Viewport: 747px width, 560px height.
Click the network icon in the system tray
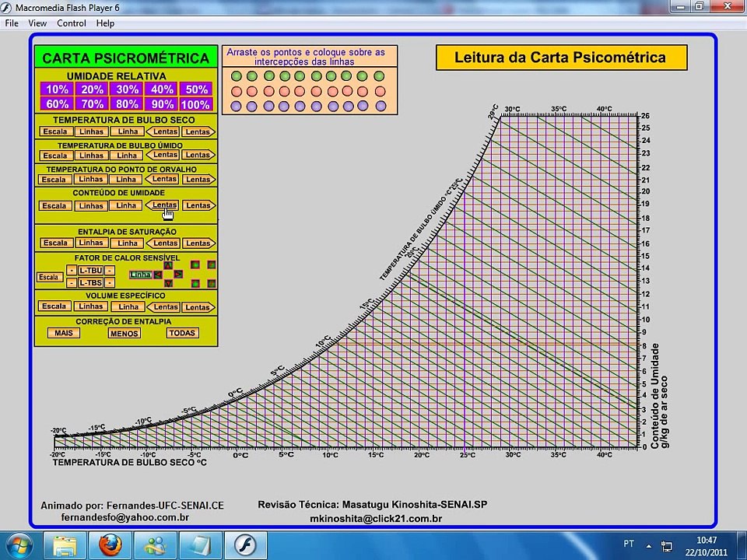click(667, 546)
